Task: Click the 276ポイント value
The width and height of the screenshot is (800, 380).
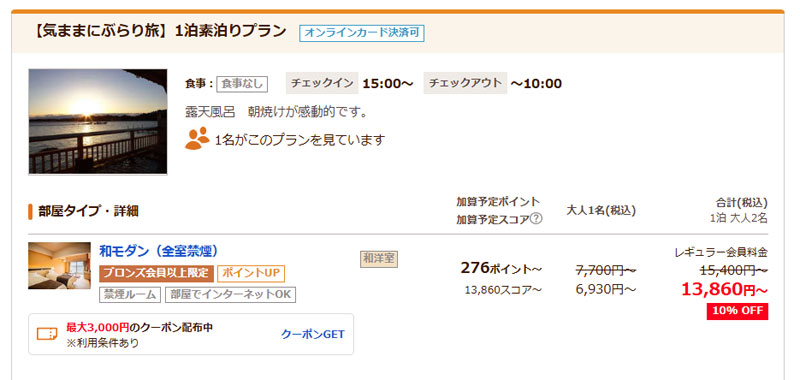Action: pyautogui.click(x=501, y=268)
